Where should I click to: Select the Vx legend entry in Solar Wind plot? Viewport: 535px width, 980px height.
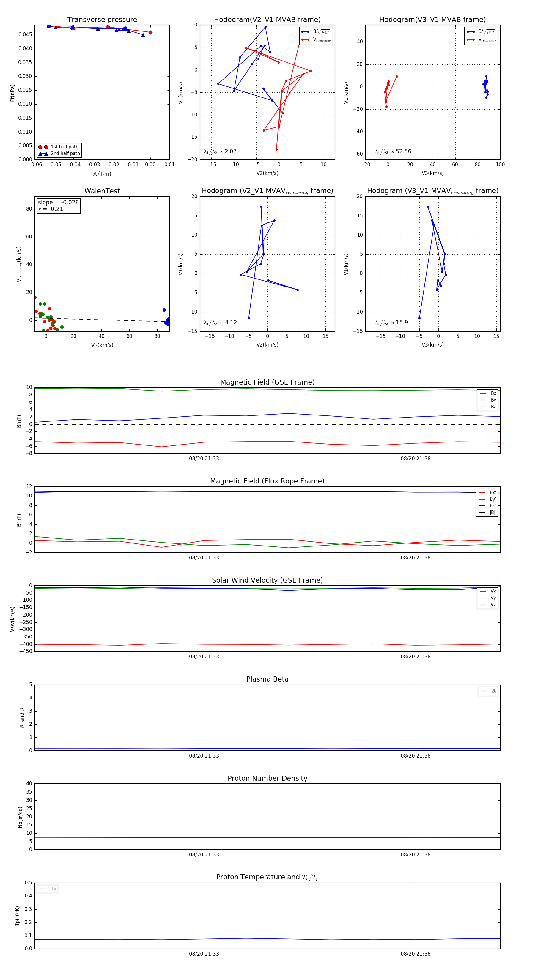pos(488,592)
